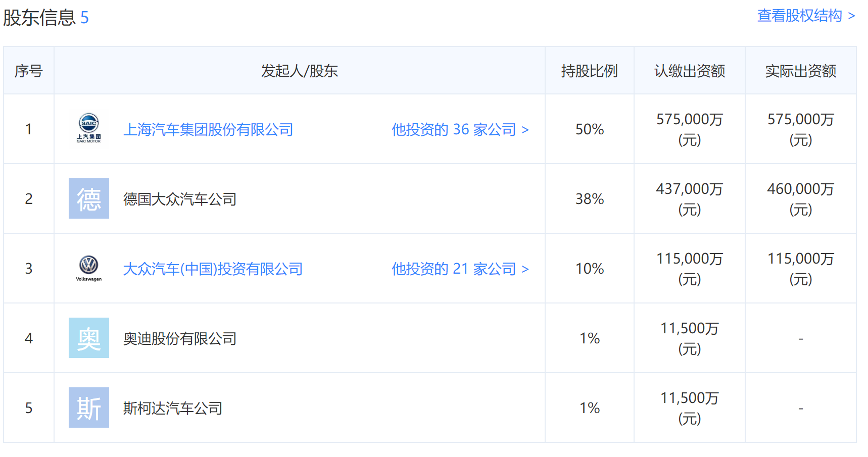
Task: Click the Volkswagen logo icon
Action: (88, 268)
